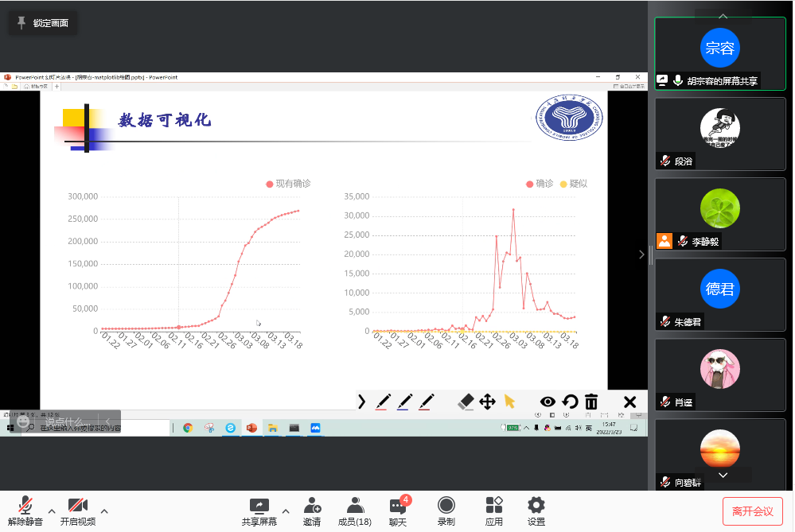Turn on camera with 开启视频

tap(77, 511)
